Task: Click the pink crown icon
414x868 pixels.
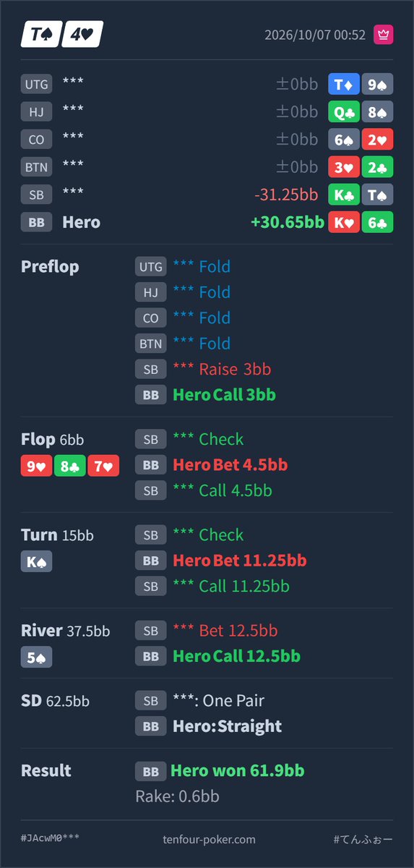Action: pyautogui.click(x=383, y=35)
